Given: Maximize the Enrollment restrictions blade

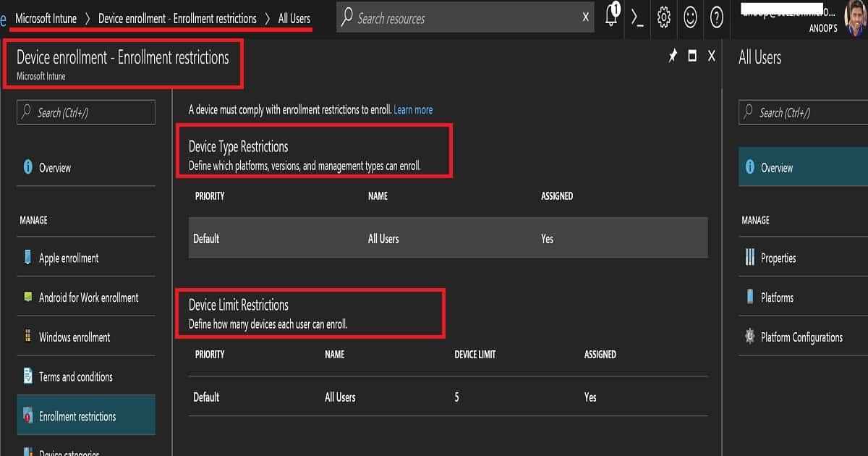Looking at the screenshot, I should click(692, 56).
